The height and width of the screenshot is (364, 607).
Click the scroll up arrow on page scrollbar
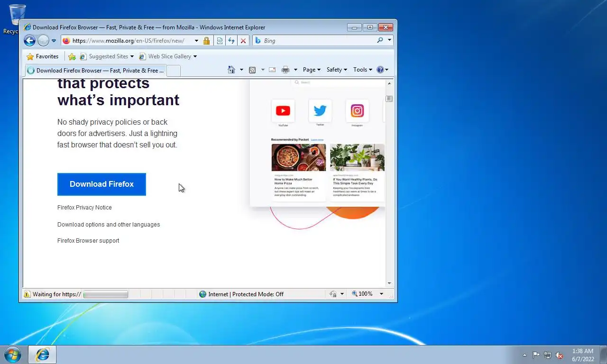389,83
